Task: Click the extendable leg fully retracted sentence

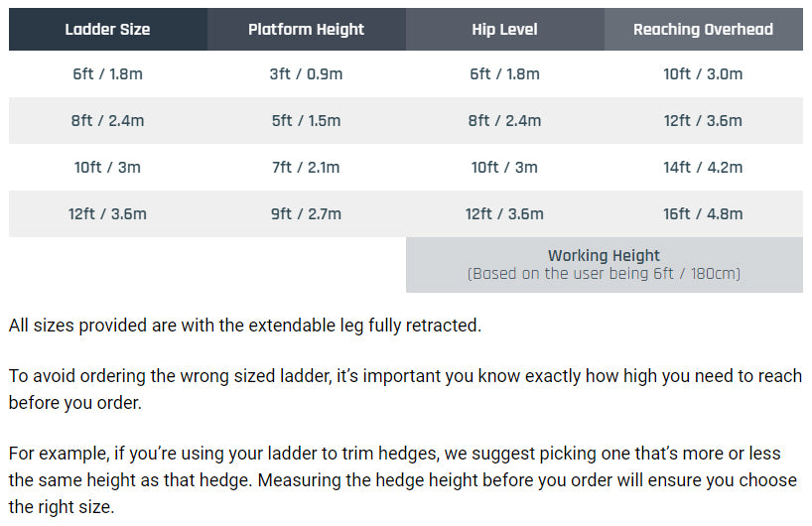Action: pos(245,326)
